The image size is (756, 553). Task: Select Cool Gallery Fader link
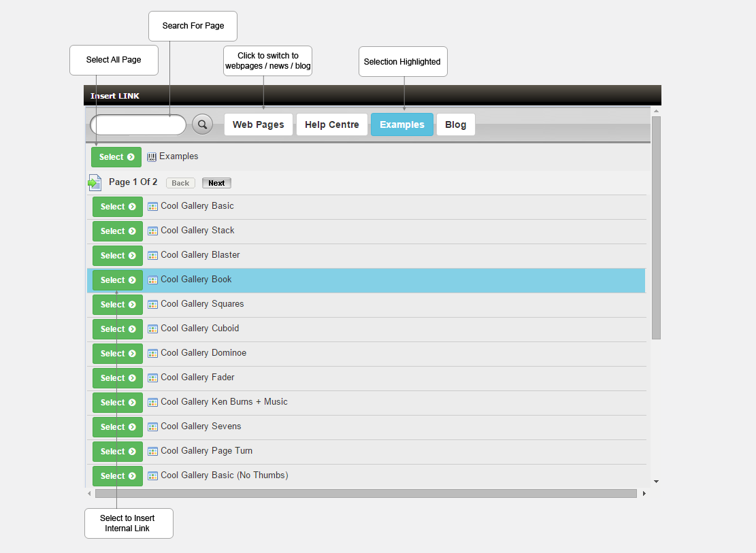118,378
